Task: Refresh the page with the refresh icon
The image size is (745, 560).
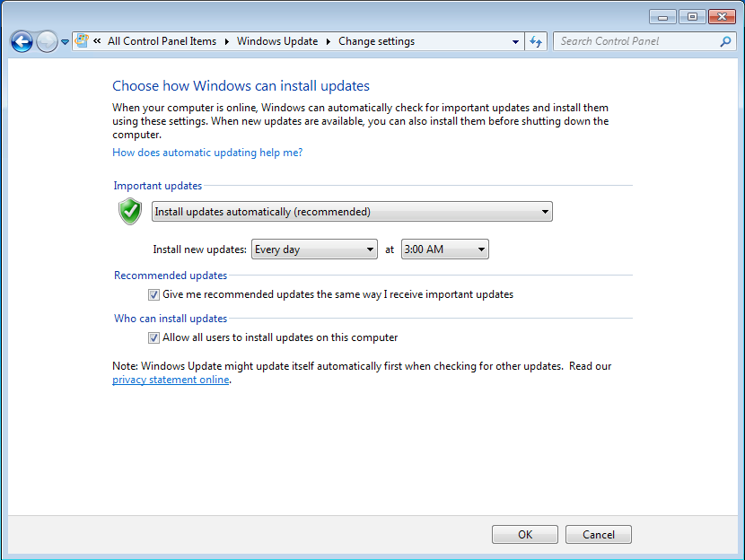Action: click(x=536, y=42)
